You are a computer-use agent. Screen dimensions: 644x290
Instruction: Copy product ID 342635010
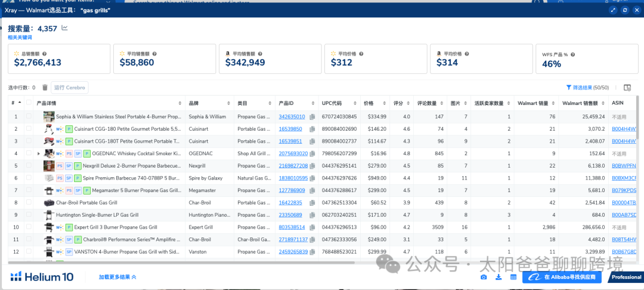tap(312, 117)
